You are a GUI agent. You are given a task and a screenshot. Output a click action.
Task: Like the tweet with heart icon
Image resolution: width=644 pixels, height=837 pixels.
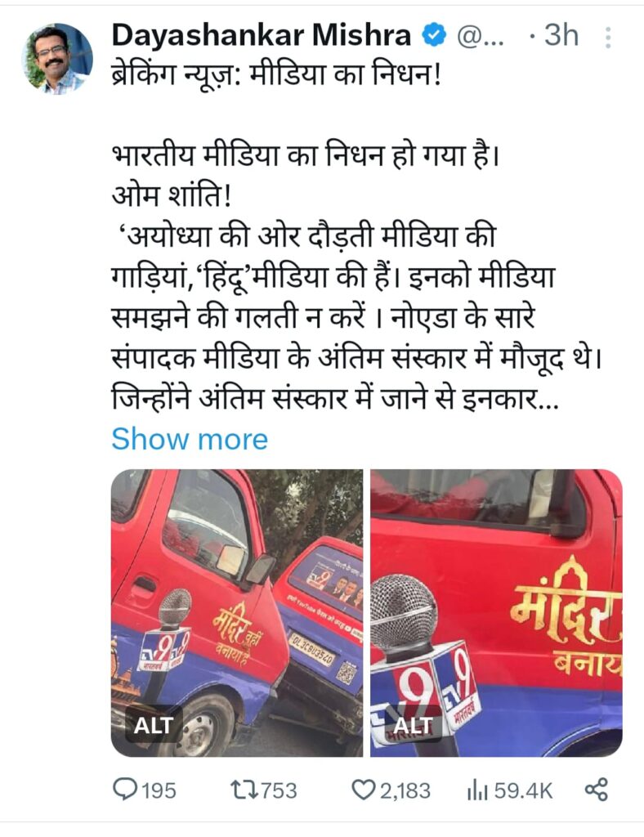tap(364, 790)
